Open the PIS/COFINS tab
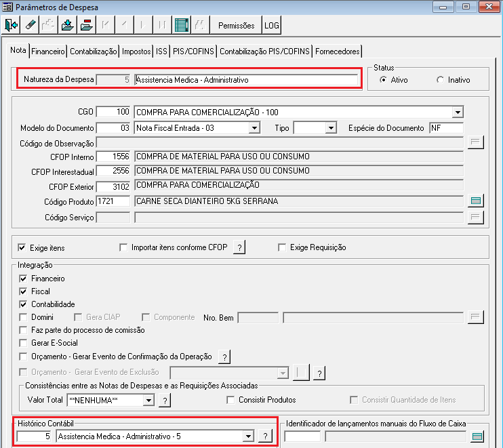The image size is (503, 448). [193, 52]
